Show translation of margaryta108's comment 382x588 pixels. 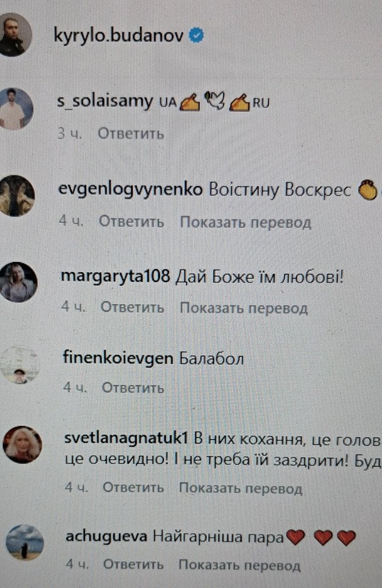click(244, 308)
